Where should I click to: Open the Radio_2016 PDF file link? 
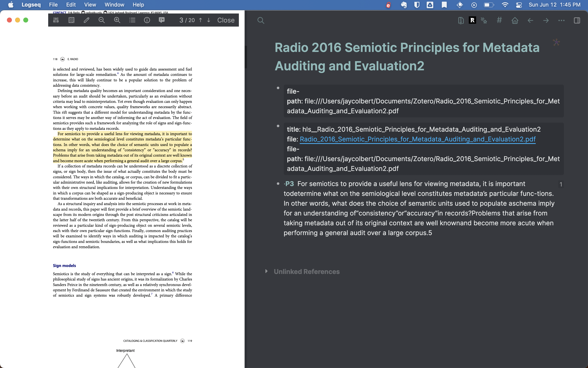(x=418, y=139)
